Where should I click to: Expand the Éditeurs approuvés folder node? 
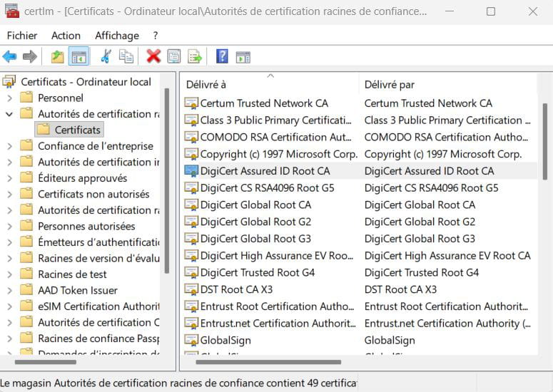click(9, 178)
